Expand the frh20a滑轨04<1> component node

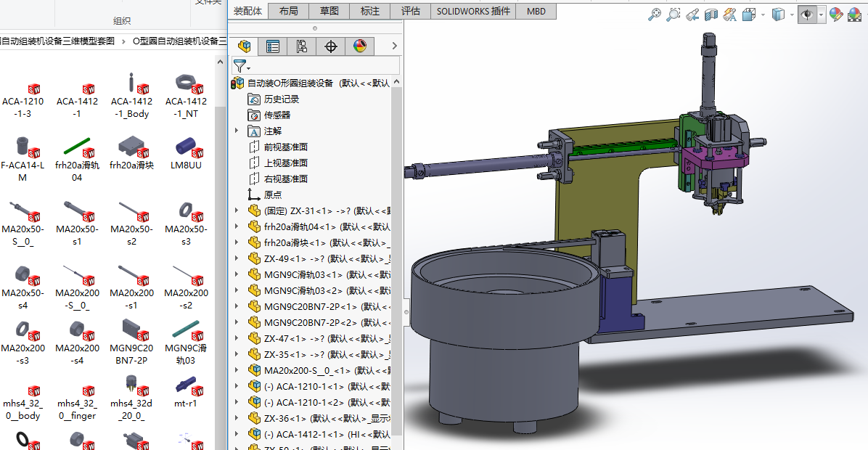pyautogui.click(x=236, y=226)
